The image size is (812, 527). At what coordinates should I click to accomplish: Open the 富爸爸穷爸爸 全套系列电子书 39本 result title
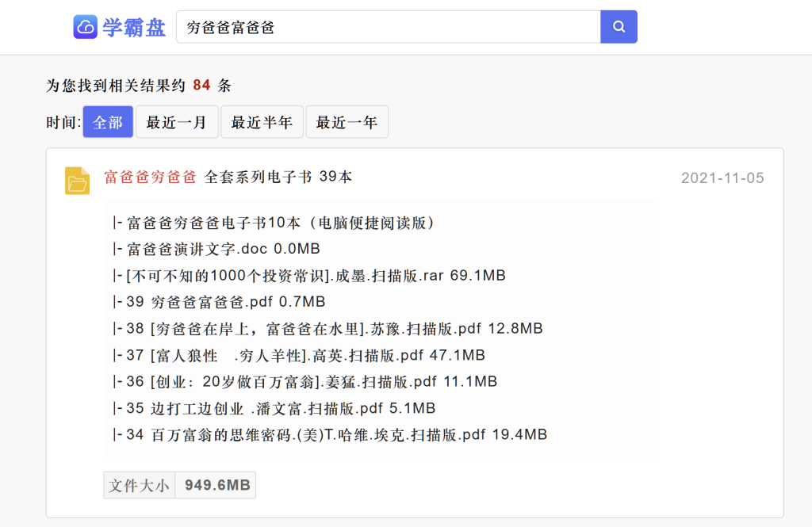click(228, 177)
